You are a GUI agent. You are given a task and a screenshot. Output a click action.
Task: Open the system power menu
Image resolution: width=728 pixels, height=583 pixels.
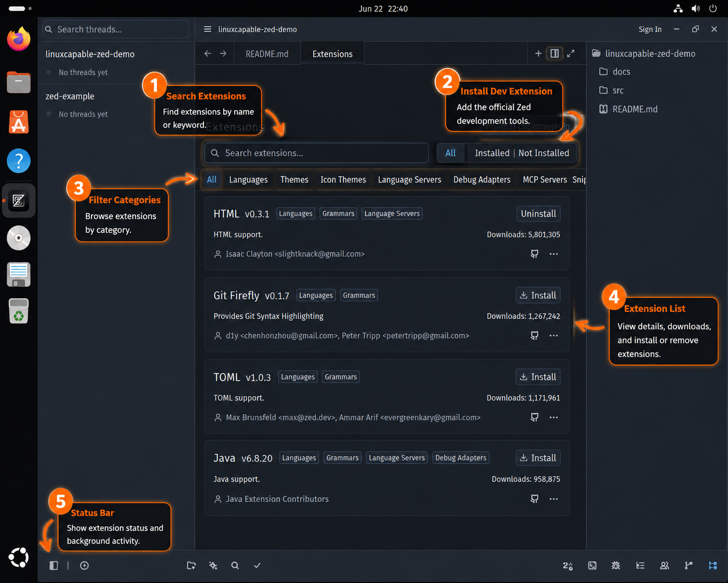click(713, 8)
